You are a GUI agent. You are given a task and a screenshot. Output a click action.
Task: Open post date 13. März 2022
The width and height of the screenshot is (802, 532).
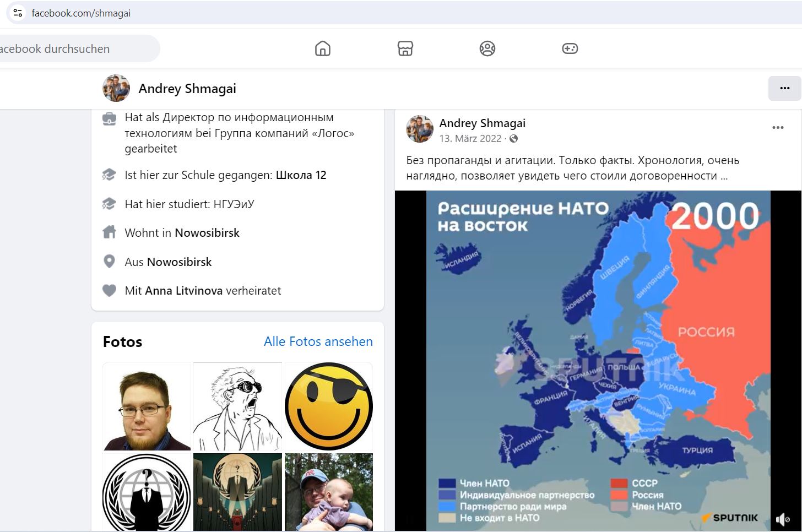470,139
